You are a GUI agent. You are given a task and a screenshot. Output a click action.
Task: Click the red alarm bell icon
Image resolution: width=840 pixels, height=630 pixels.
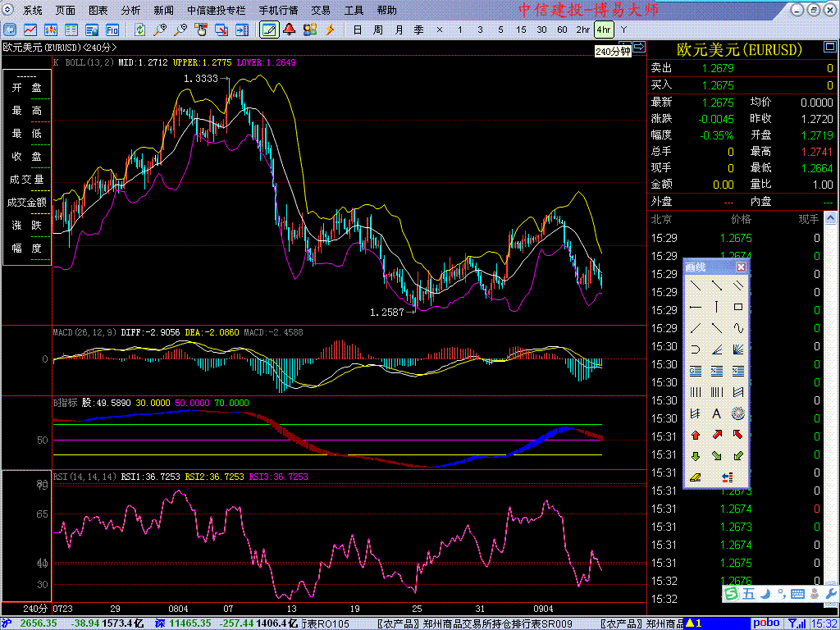[290, 30]
